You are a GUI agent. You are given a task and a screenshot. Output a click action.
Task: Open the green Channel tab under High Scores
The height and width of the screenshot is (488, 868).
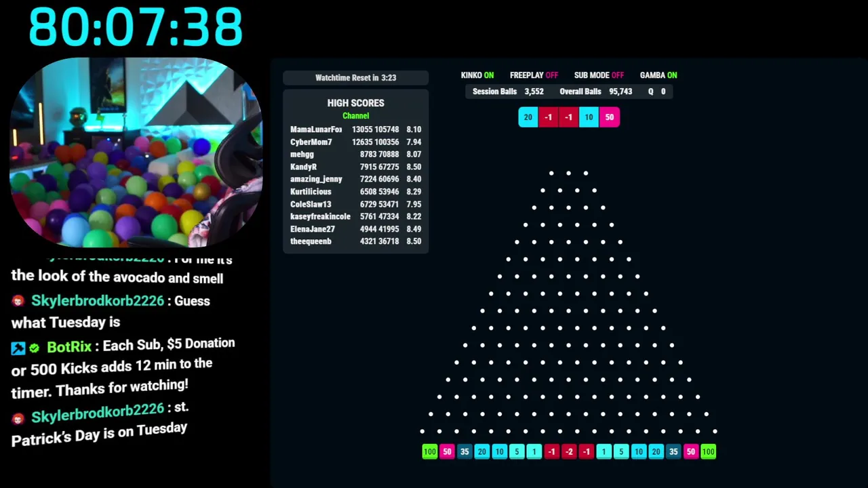[355, 116]
